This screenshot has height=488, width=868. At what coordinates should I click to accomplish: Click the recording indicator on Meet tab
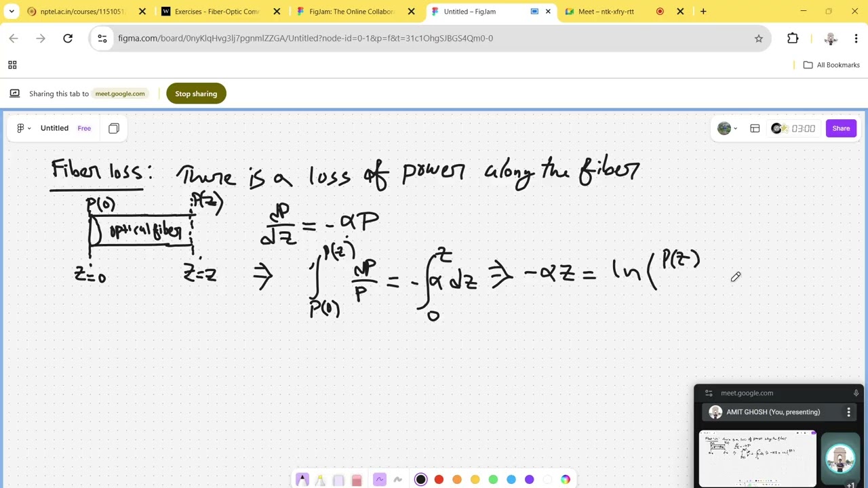(x=660, y=12)
